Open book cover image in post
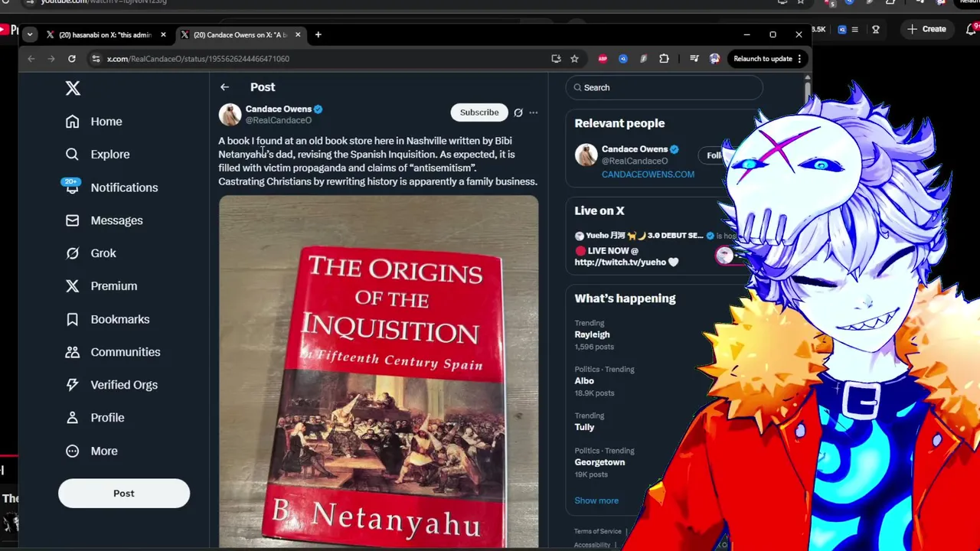Viewport: 980px width, 551px height. (378, 372)
